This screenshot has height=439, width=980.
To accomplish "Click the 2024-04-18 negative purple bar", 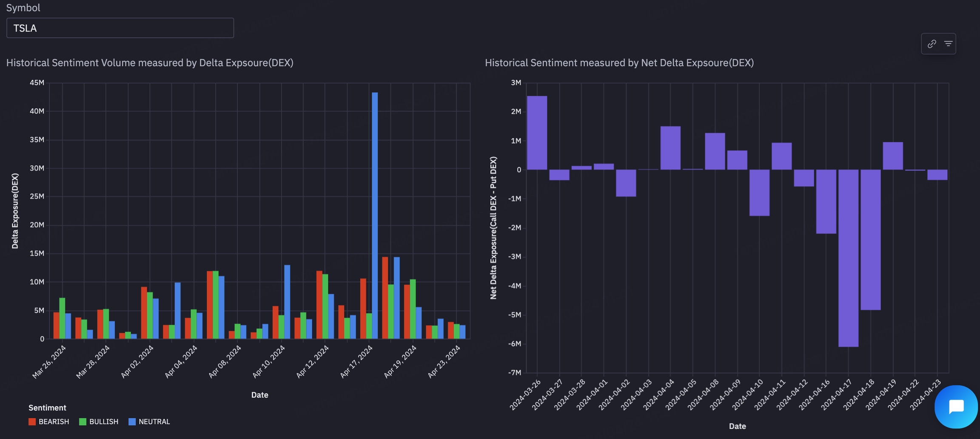I will 870,240.
